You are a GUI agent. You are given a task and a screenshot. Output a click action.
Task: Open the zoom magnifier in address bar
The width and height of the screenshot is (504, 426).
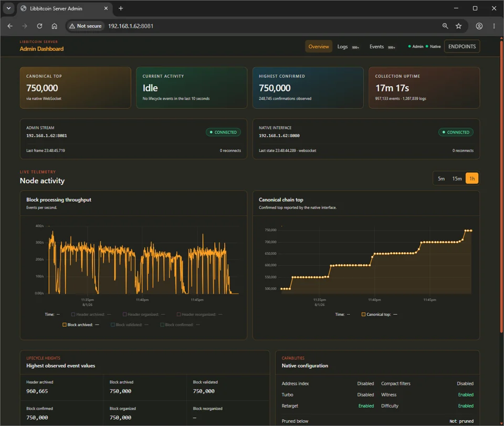click(445, 26)
